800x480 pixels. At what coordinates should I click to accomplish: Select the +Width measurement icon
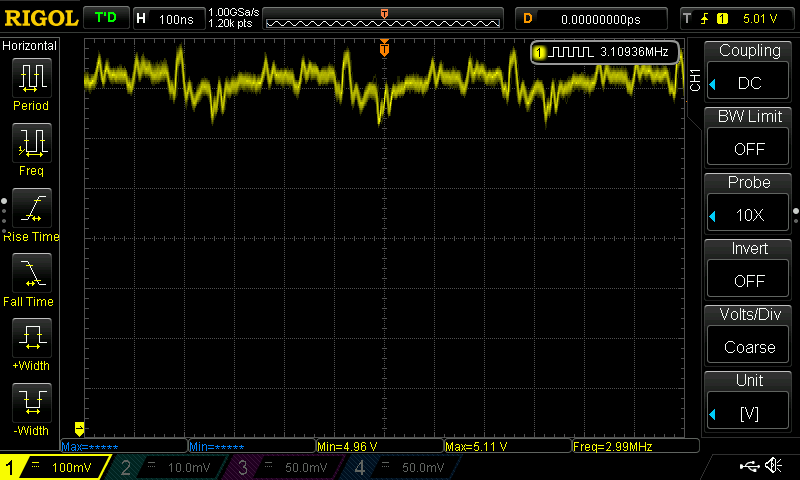coord(32,339)
